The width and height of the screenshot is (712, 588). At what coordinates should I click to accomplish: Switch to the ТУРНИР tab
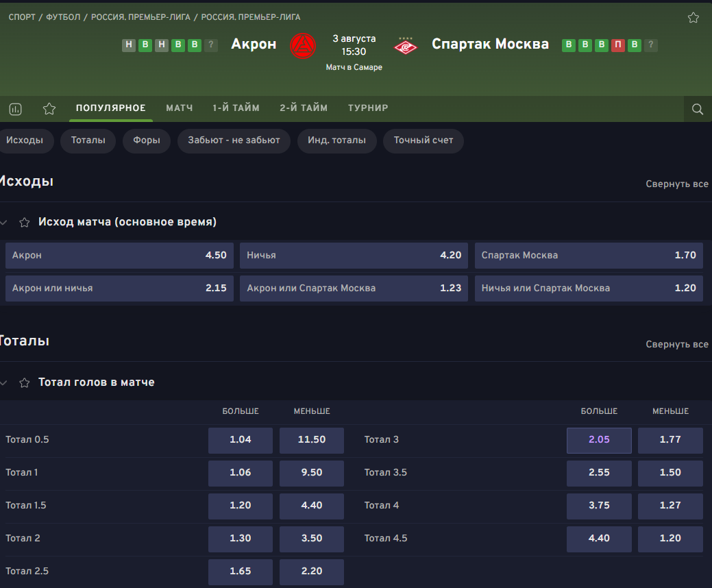coord(368,108)
